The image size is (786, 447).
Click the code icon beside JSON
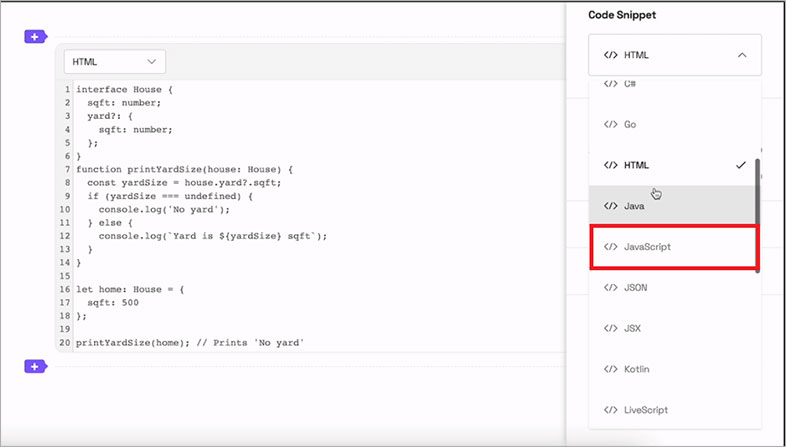(611, 287)
